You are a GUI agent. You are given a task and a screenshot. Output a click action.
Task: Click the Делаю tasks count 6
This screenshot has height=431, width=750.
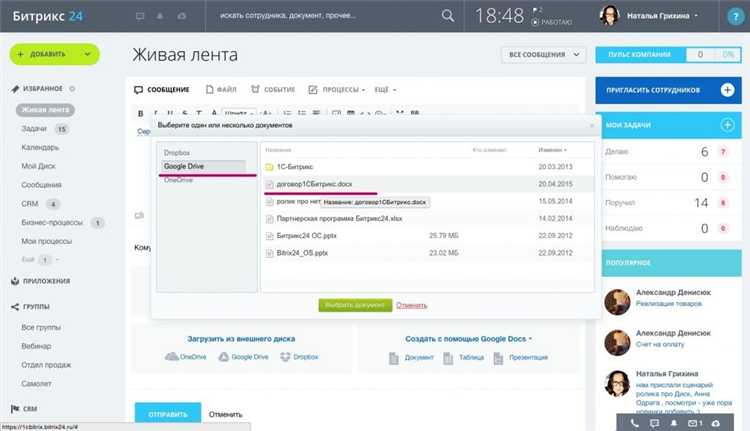pyautogui.click(x=704, y=152)
